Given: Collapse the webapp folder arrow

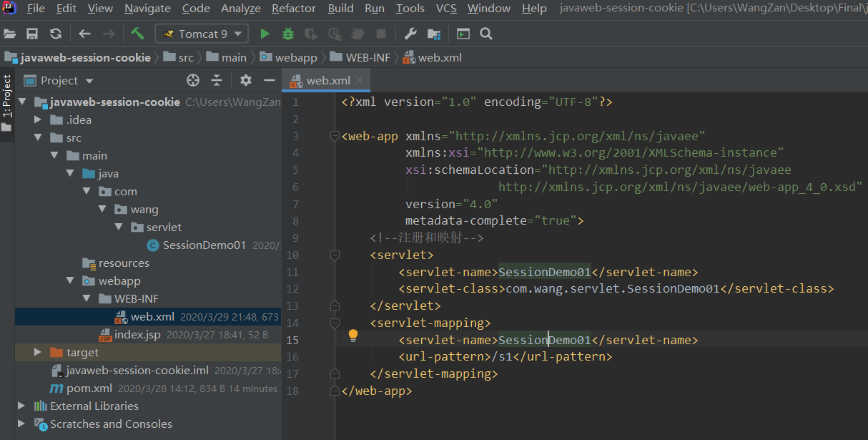Looking at the screenshot, I should 70,281.
